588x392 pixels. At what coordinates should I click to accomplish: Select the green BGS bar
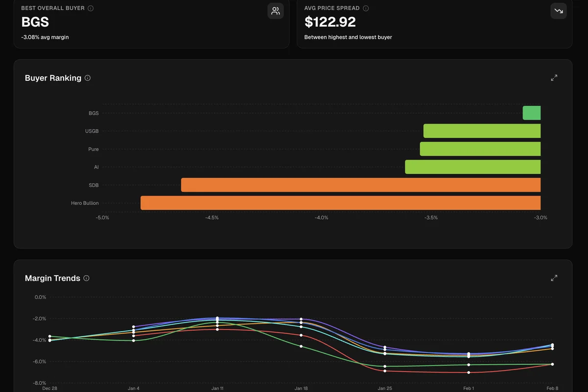tap(531, 113)
